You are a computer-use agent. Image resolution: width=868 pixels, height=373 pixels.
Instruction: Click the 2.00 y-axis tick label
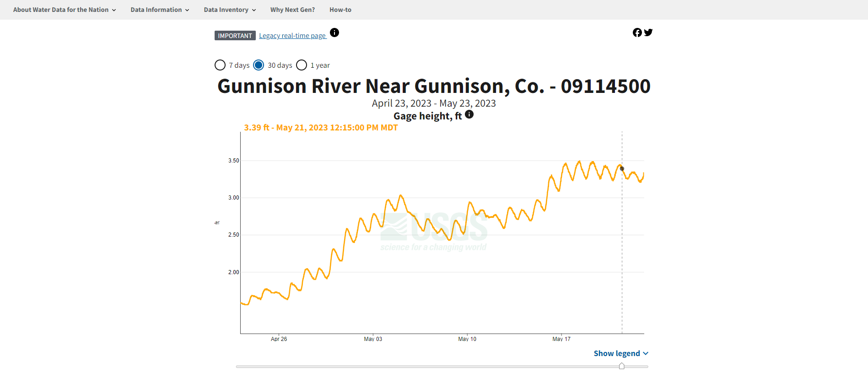click(x=233, y=272)
